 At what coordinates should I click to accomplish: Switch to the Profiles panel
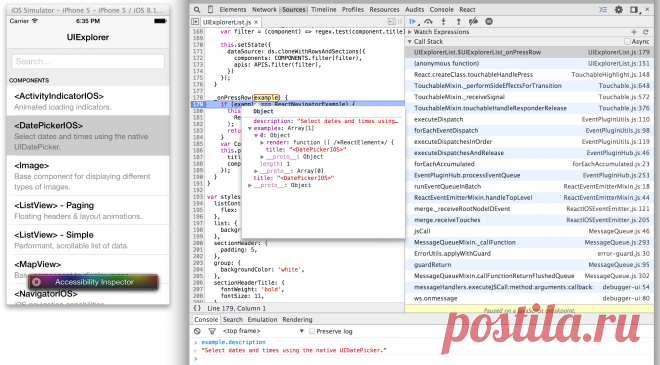353,9
